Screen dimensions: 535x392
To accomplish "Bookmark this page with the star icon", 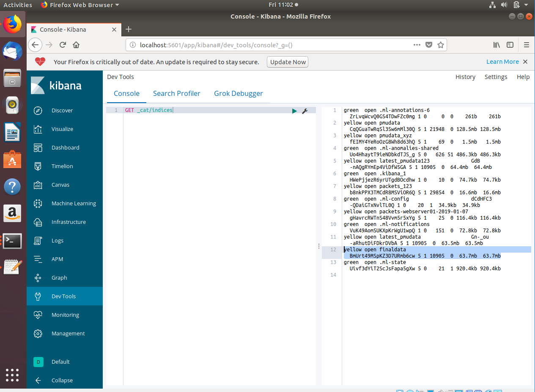I will (x=440, y=45).
